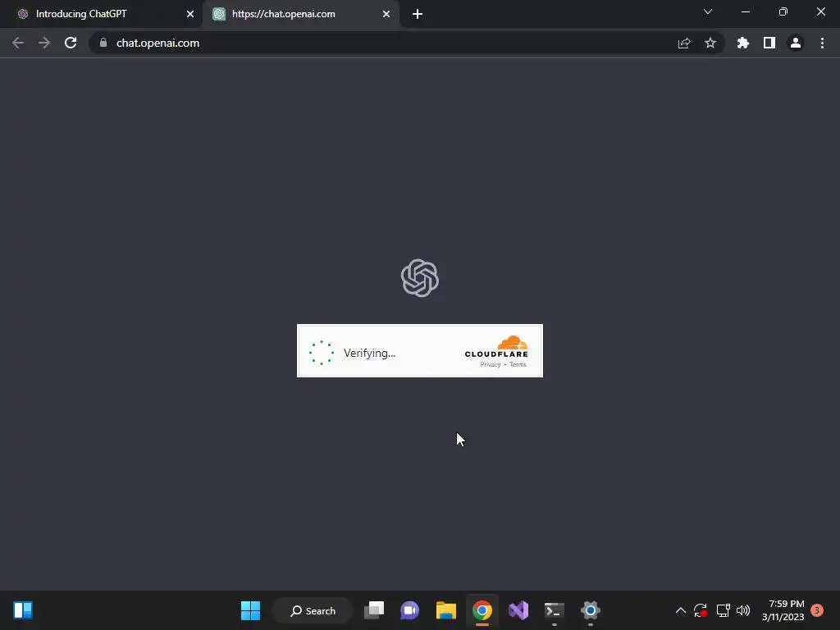Viewport: 840px width, 630px height.
Task: Bookmark this tab with star icon
Action: click(x=710, y=43)
